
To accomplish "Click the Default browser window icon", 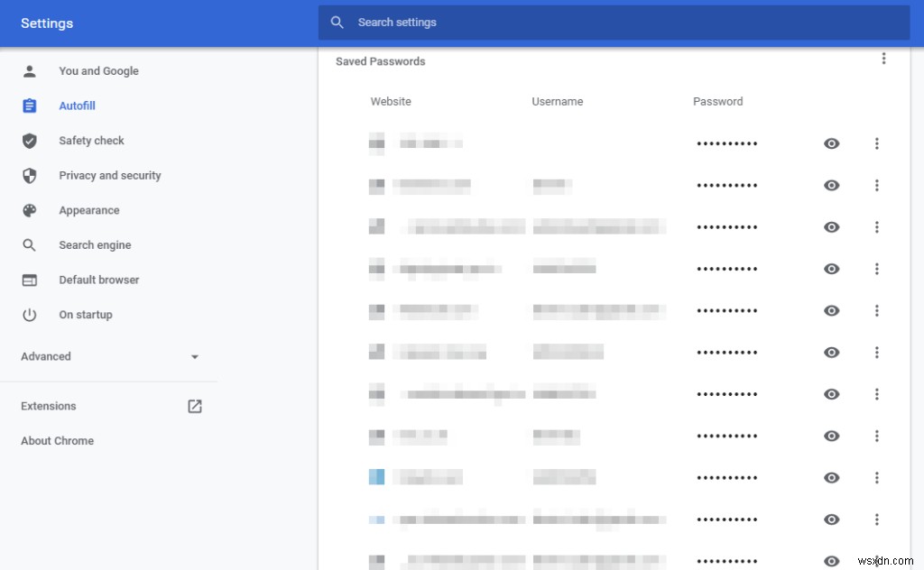I will pos(30,280).
